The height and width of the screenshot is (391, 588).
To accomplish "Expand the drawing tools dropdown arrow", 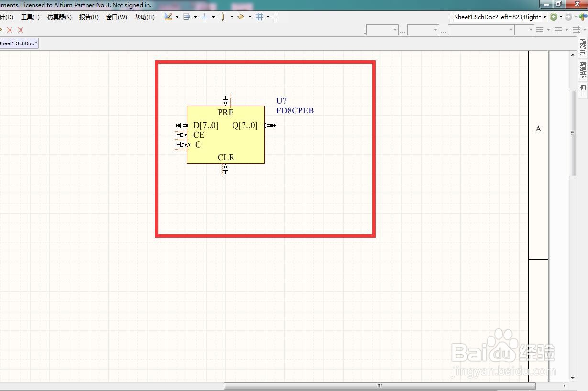I will tap(177, 17).
